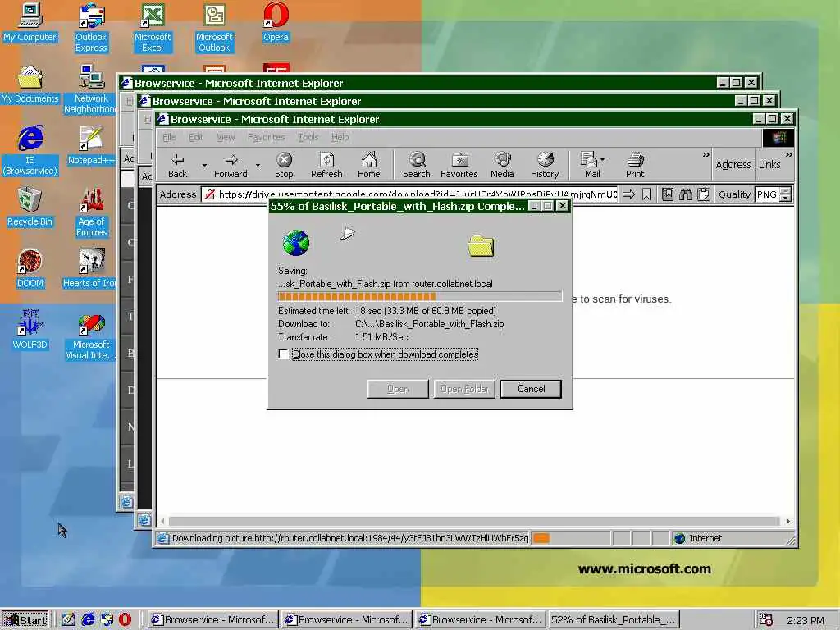840x630 pixels.
Task: Select the WOLF3D desktop shortcut
Action: click(30, 330)
